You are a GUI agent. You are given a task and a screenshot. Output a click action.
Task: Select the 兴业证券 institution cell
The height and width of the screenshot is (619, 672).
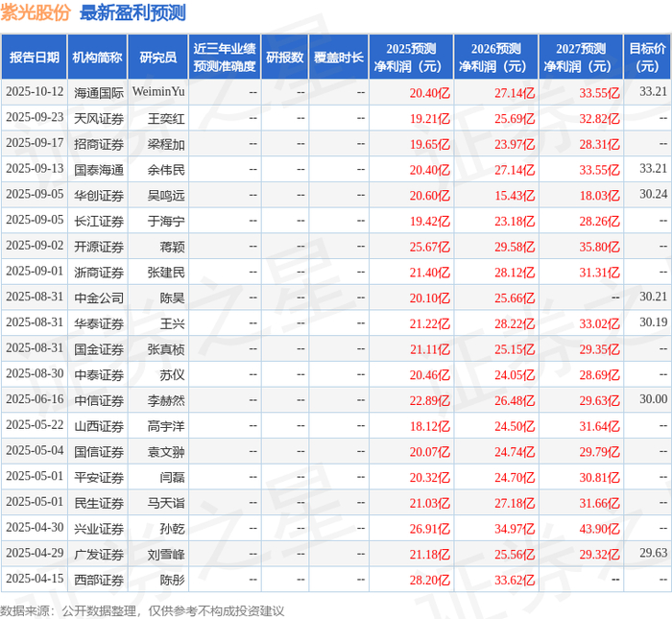click(x=99, y=529)
